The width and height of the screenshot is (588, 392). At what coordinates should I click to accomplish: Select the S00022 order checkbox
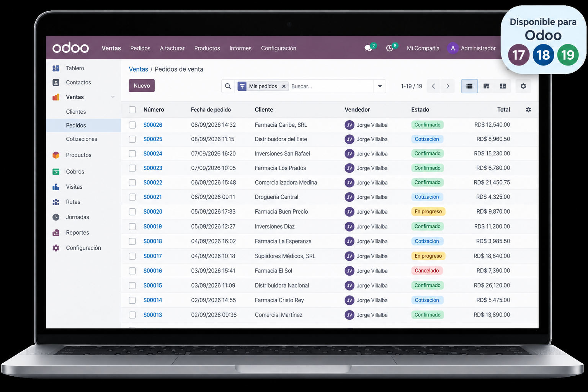pyautogui.click(x=132, y=183)
